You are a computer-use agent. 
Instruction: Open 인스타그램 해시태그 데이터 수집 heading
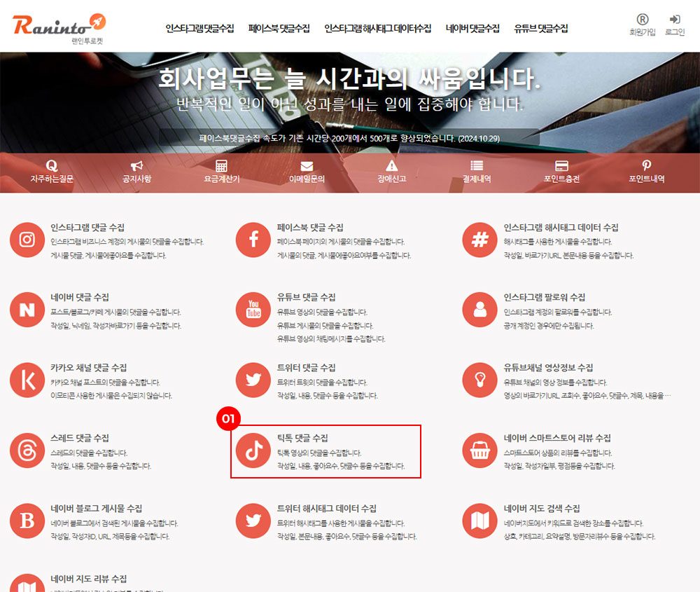coord(561,228)
